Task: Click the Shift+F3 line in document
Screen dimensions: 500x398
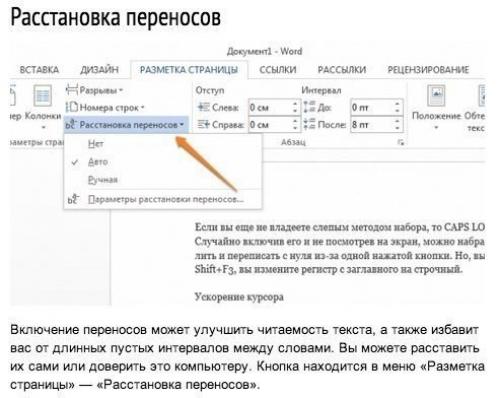Action: (x=329, y=269)
